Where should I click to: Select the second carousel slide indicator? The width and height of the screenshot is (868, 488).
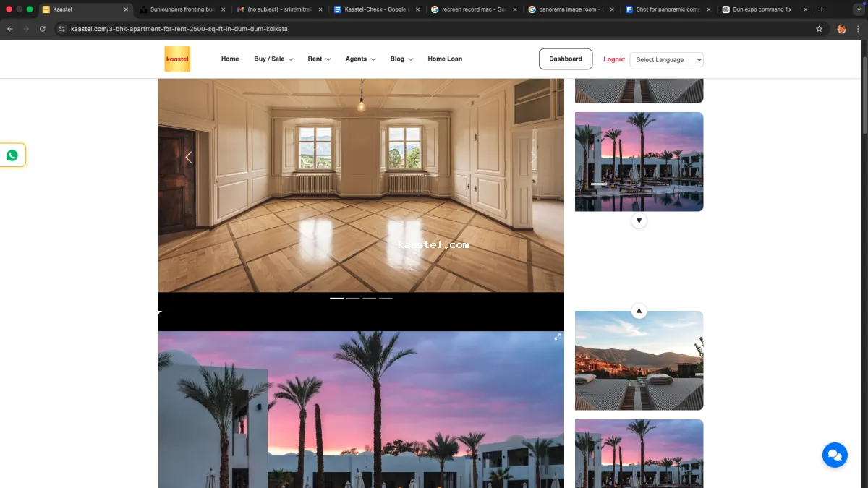pos(353,298)
